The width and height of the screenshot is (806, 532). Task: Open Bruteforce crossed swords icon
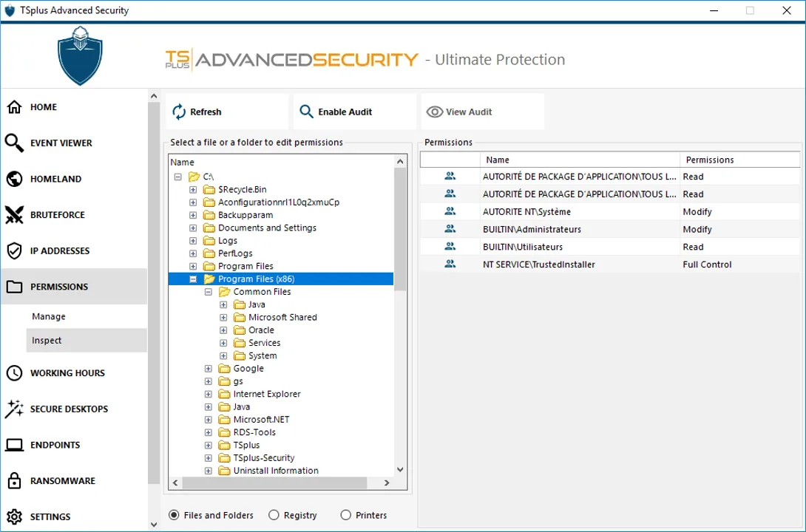click(14, 215)
